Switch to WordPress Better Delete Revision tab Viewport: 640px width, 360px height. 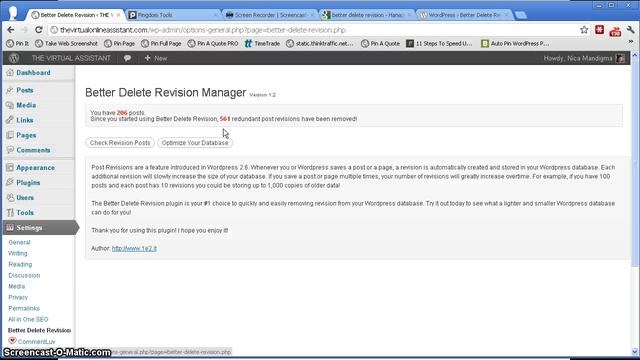click(464, 15)
